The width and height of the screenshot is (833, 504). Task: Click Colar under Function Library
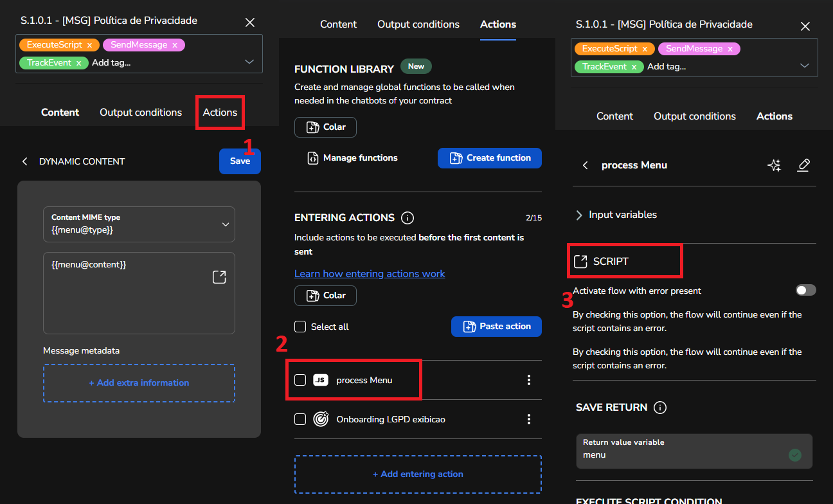pyautogui.click(x=325, y=127)
